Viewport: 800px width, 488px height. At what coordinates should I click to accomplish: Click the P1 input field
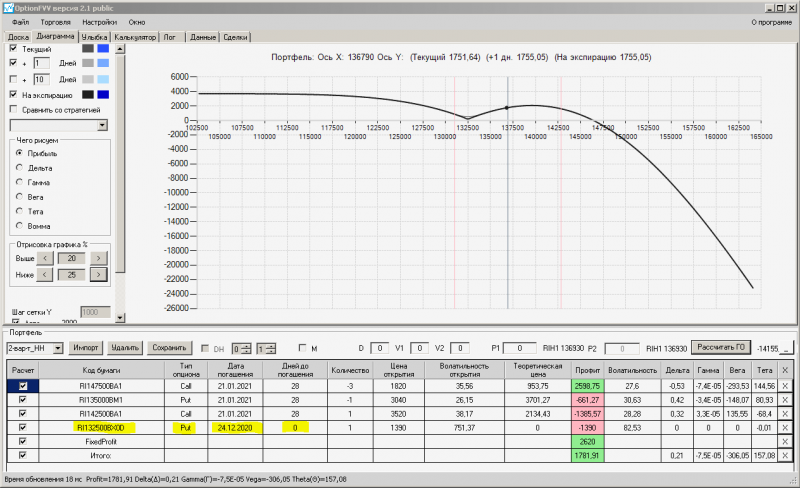pyautogui.click(x=519, y=348)
